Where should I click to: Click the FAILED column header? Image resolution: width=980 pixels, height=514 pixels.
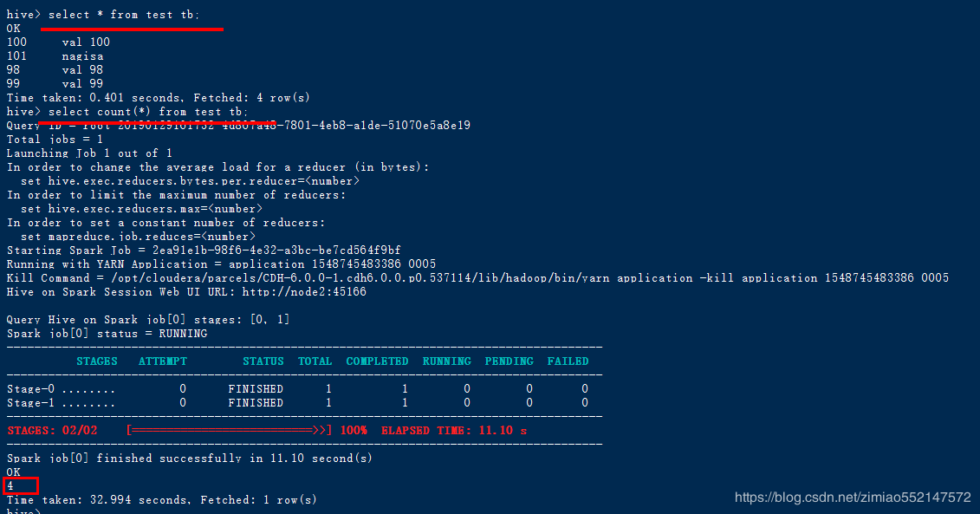point(568,361)
